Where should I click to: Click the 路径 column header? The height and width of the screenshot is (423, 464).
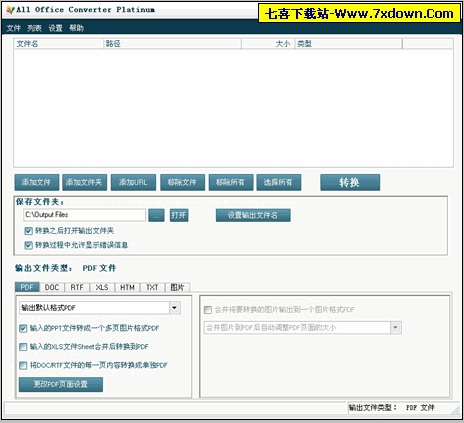[172, 44]
